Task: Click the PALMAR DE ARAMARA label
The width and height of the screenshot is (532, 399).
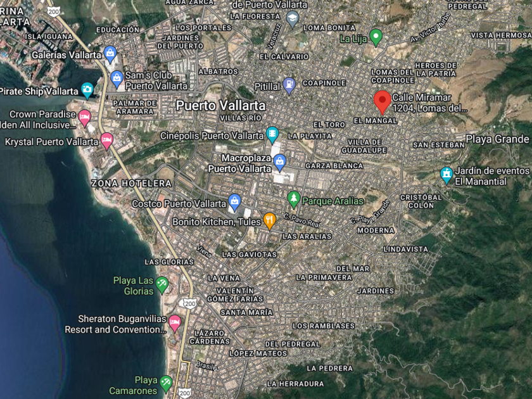Action: click(x=135, y=107)
